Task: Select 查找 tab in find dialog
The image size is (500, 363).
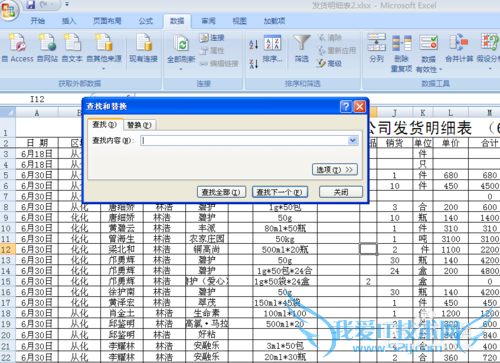Action: tap(105, 124)
